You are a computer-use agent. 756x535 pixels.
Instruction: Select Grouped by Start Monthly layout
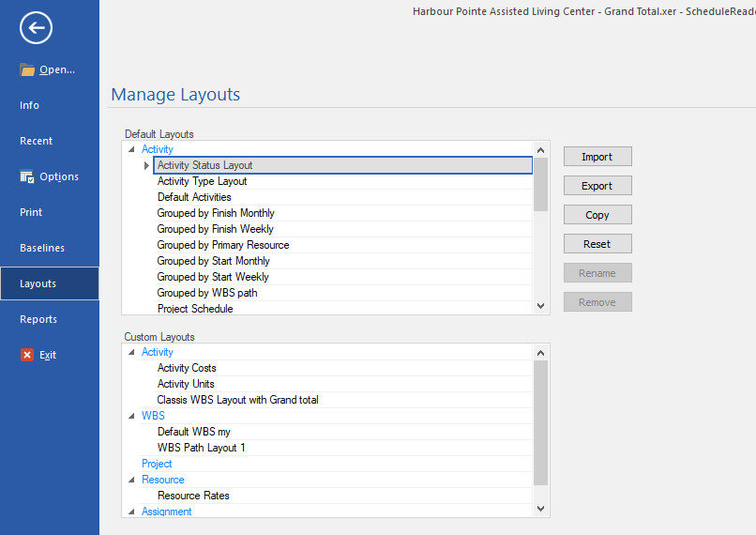[342, 261]
